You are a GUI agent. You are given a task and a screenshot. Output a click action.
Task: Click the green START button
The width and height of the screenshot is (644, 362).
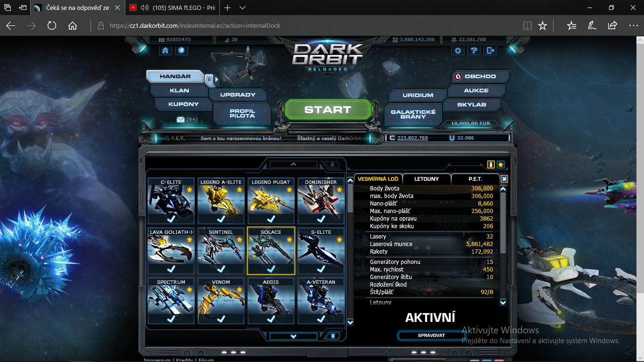point(328,110)
